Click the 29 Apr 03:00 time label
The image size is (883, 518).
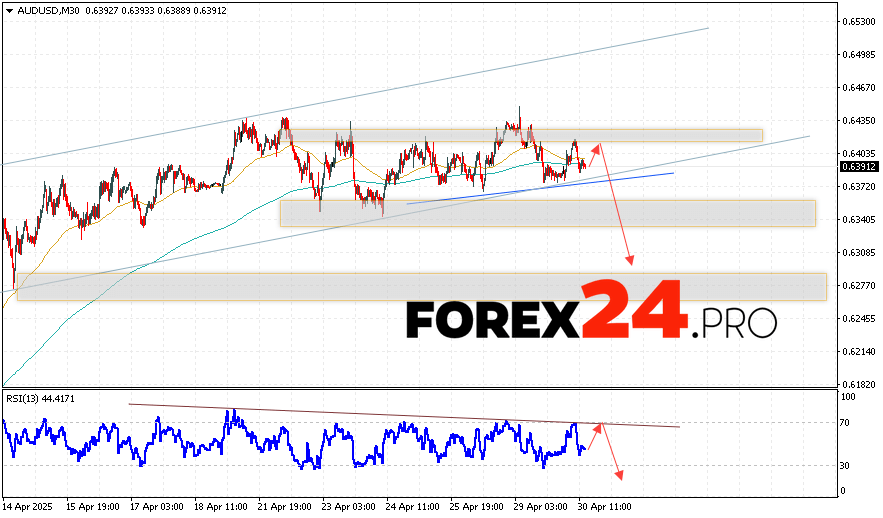point(541,507)
